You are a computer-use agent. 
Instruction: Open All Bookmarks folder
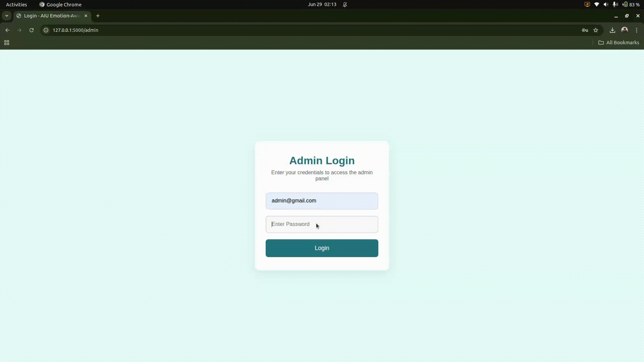[x=619, y=43]
